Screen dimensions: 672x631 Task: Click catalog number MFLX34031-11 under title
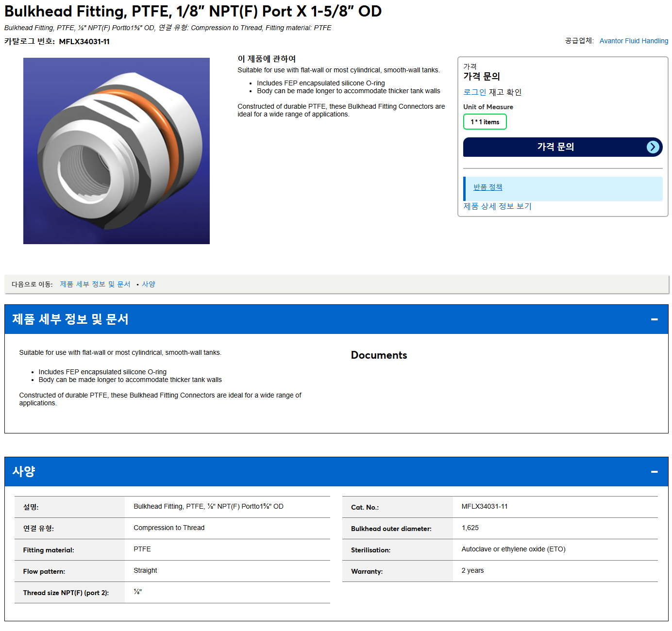point(84,42)
